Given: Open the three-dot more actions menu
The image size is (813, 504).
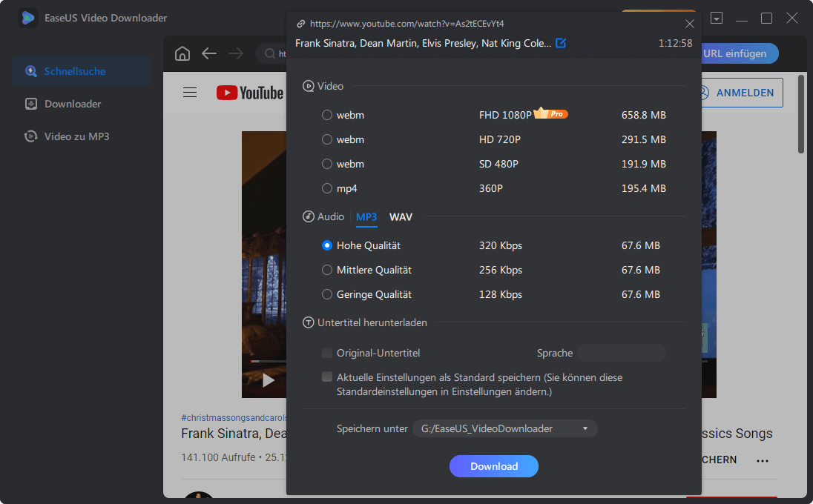Looking at the screenshot, I should (763, 460).
